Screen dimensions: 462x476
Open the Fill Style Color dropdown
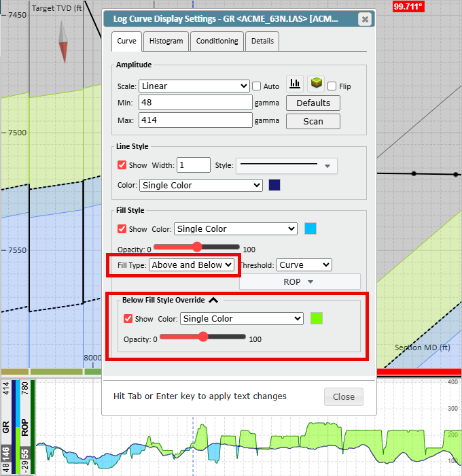235,229
